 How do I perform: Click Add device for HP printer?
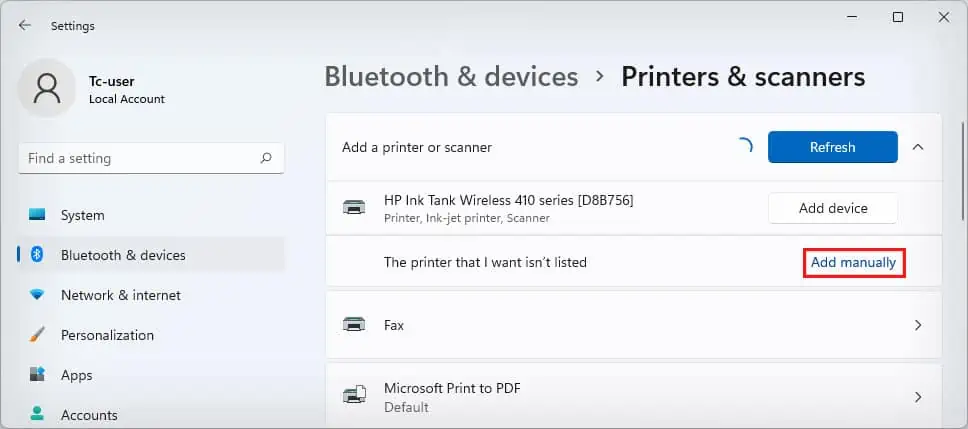[832, 208]
